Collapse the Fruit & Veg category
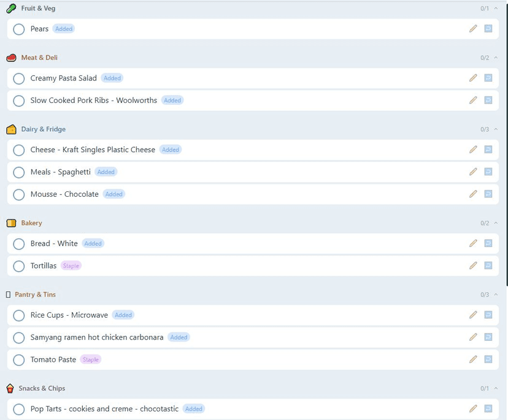Screen dimensions: 508x420 [x=496, y=9]
